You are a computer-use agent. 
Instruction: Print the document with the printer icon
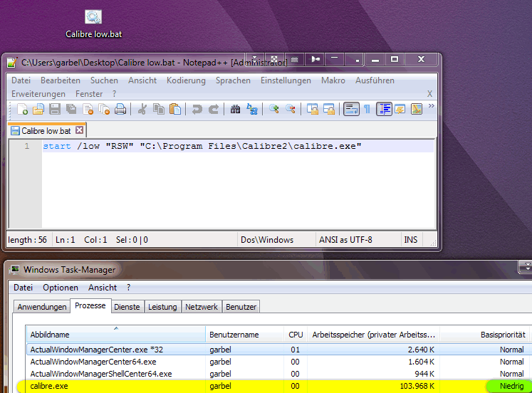coord(120,109)
